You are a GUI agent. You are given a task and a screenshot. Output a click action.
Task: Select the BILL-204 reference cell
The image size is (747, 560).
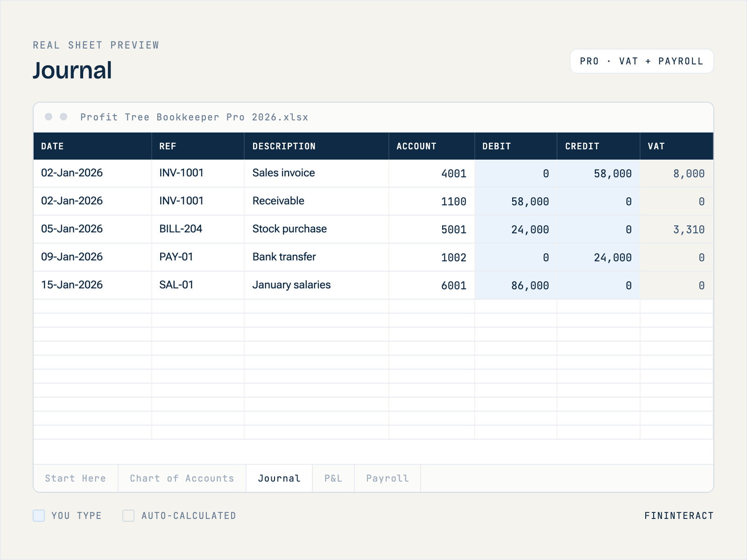click(x=198, y=229)
